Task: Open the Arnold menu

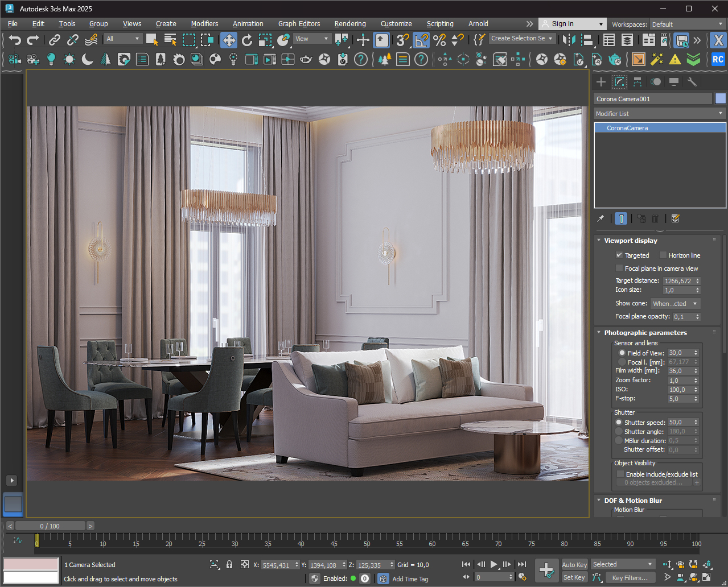Action: (x=478, y=24)
